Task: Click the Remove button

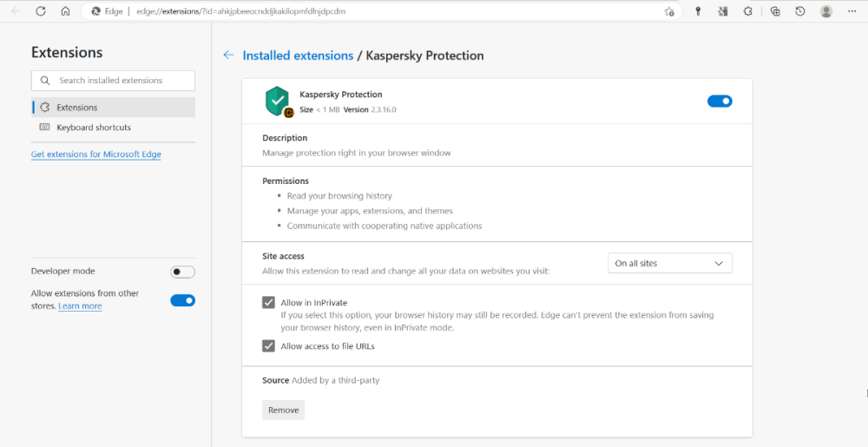Action: pos(283,410)
